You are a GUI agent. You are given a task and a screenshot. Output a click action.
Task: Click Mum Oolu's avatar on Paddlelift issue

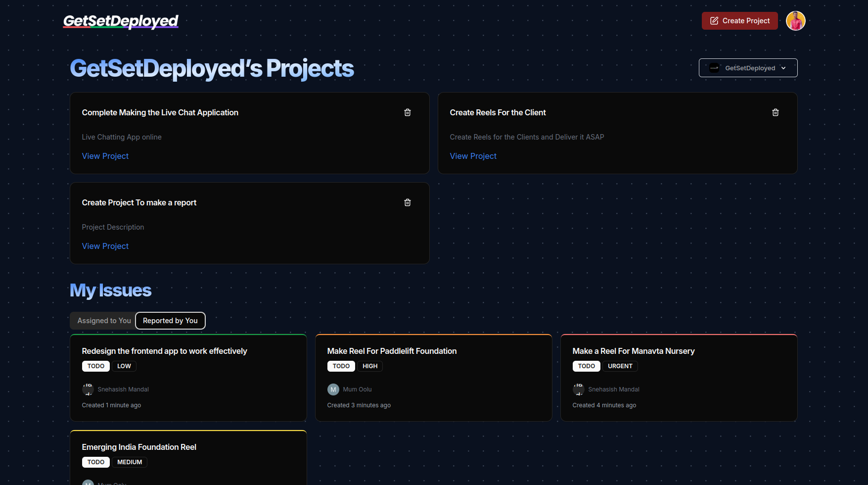point(333,389)
